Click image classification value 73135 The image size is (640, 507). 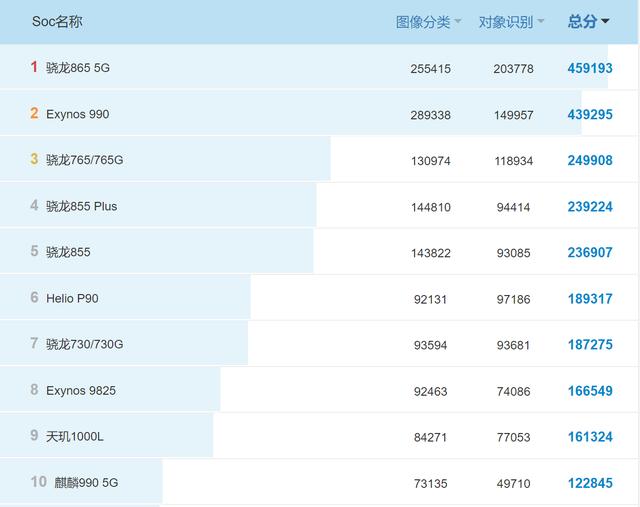click(430, 484)
